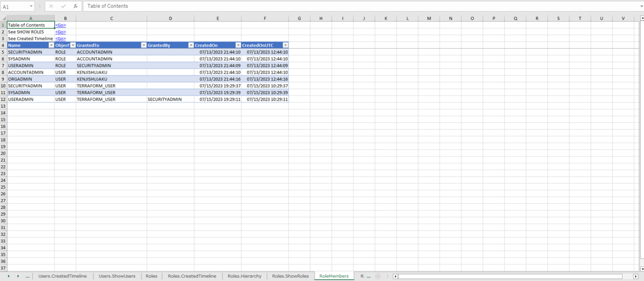Follow the Go link beside See SHOW ROLES
The width and height of the screenshot is (644, 281).
pos(61,32)
